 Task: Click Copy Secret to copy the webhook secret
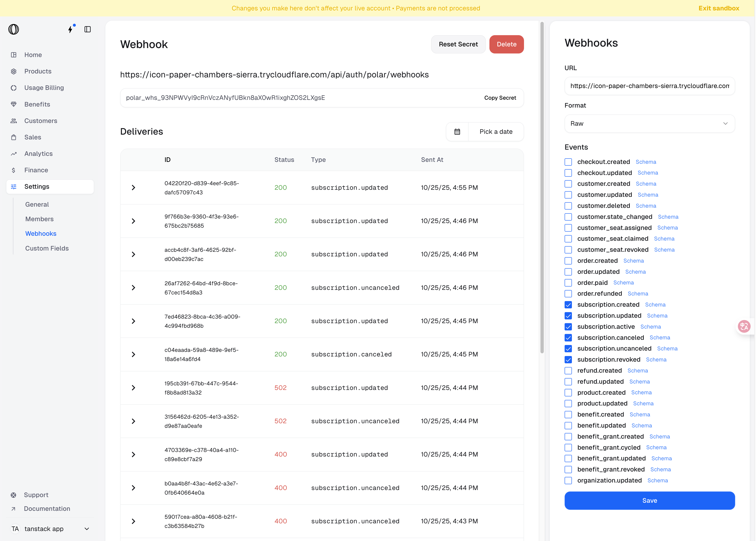coord(500,98)
